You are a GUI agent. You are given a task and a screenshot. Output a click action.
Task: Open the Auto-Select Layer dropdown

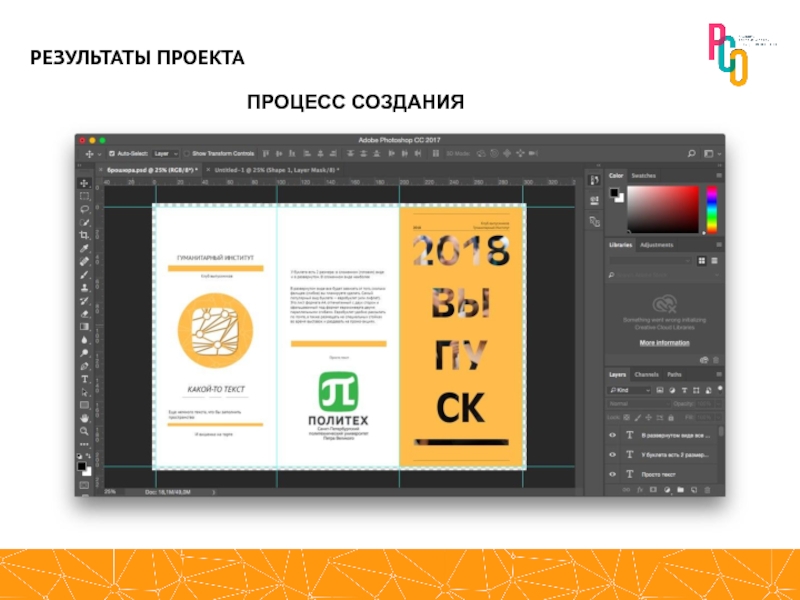(166, 154)
